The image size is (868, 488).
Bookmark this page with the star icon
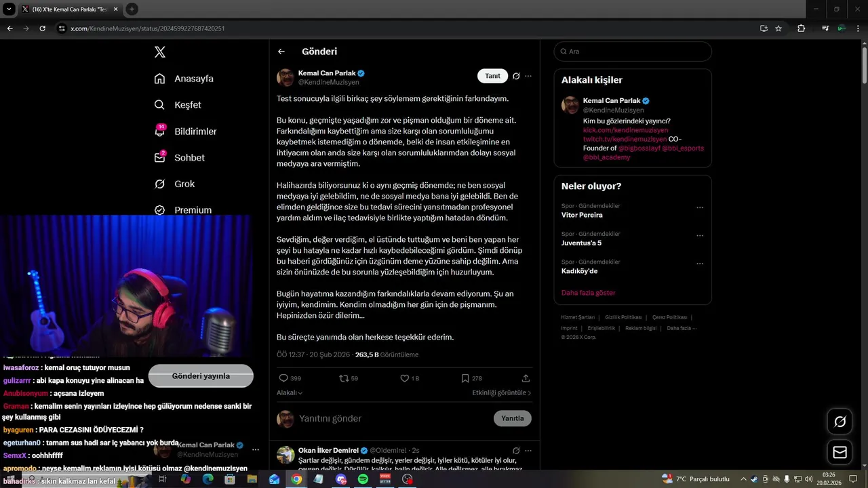point(778,28)
